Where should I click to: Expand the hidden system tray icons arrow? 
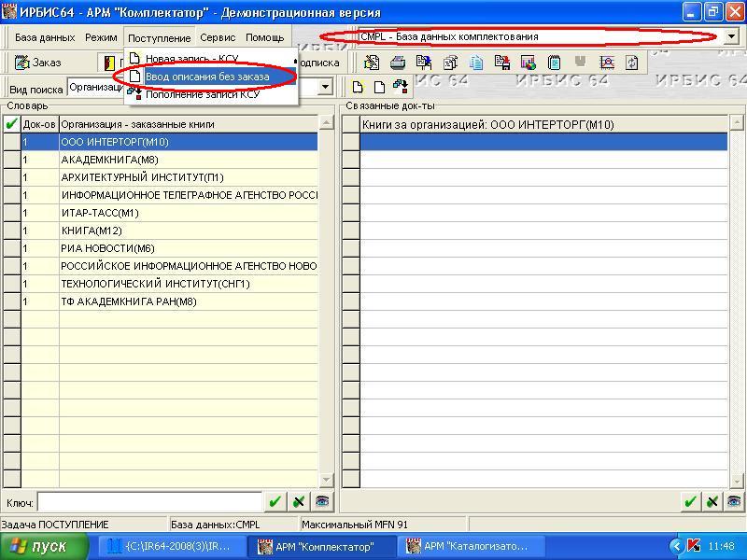coord(676,546)
